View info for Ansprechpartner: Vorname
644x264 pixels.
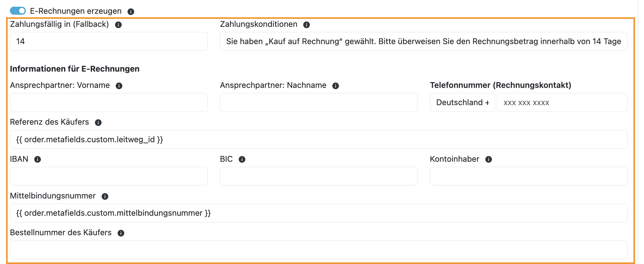(x=119, y=86)
